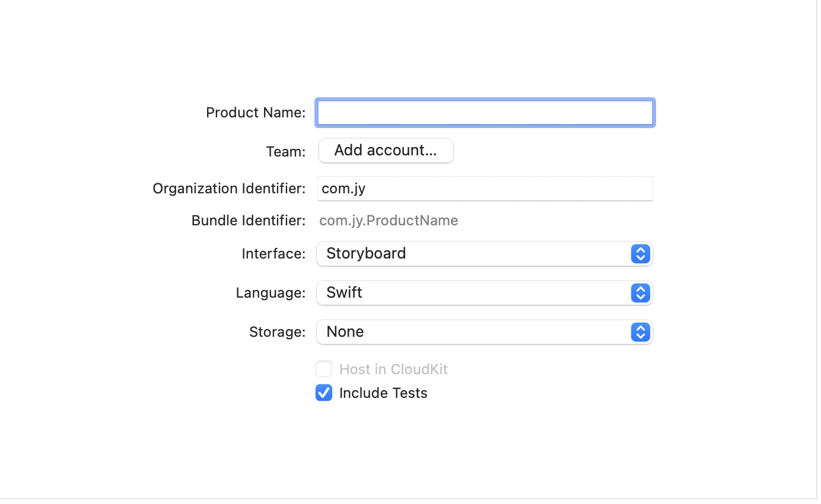Click the blue arrows icon on Storage selector
Viewport: 821px width, 504px height.
(640, 332)
